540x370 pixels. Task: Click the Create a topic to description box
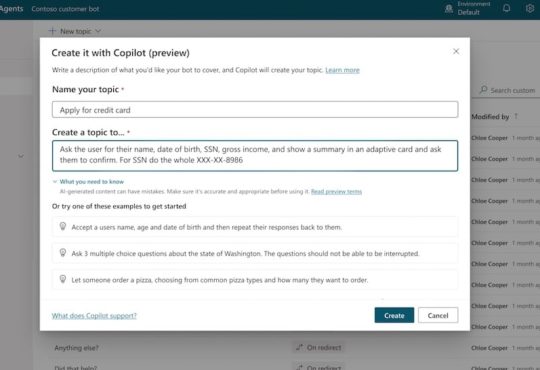click(x=255, y=155)
